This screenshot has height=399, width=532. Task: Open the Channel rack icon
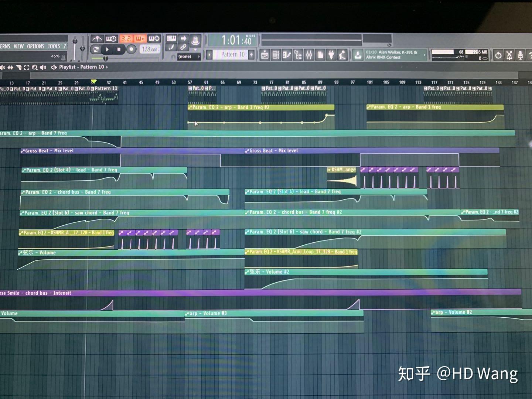coord(275,54)
